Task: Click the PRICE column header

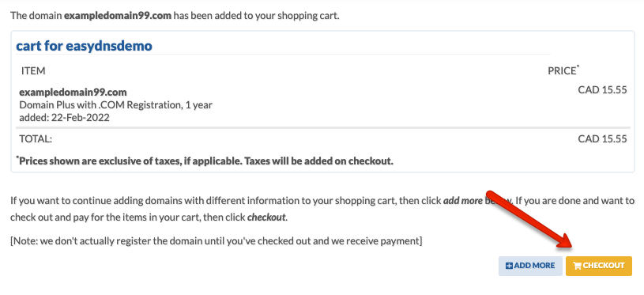Action: (x=563, y=70)
